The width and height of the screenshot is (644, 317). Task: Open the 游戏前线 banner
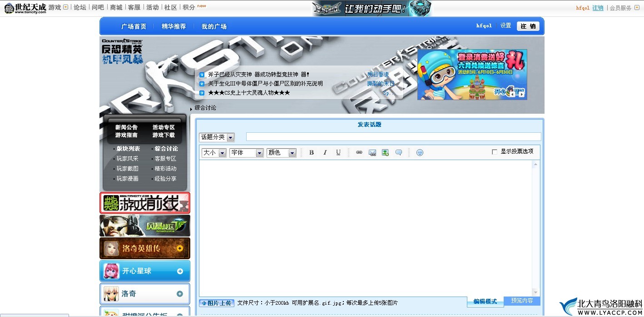(145, 203)
